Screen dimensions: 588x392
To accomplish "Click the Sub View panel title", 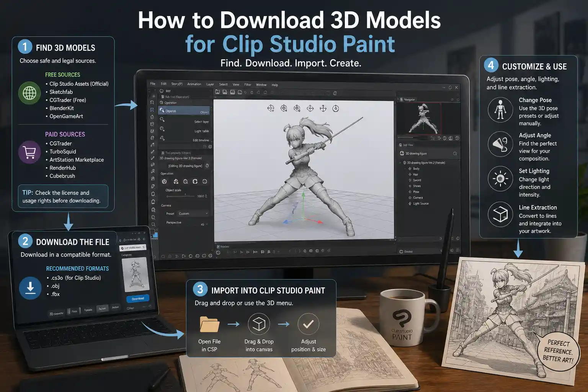I will [x=408, y=145].
